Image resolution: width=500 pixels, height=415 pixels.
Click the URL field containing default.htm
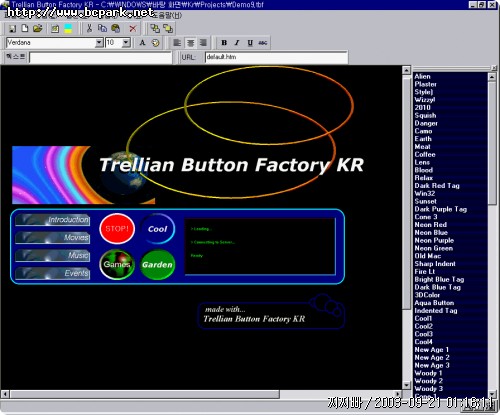tap(276, 57)
